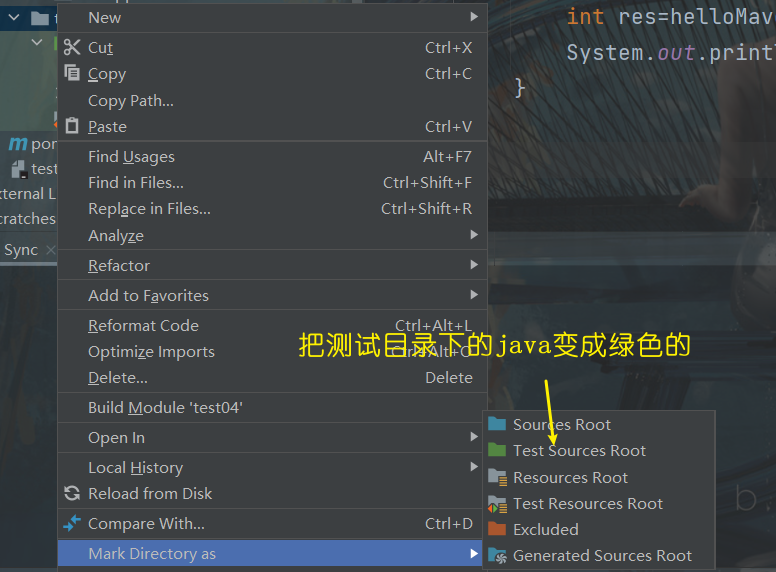This screenshot has height=572, width=776.
Task: Mark directory as Resources Root
Action: [x=600, y=477]
